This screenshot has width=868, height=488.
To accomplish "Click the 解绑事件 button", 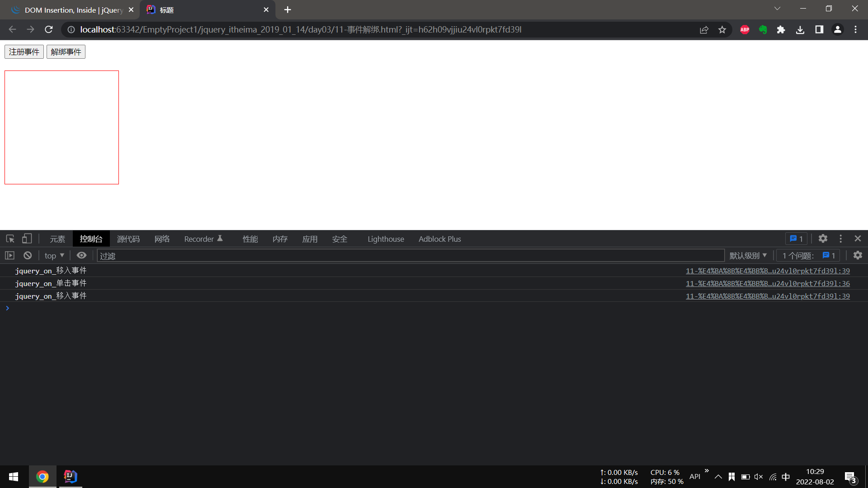I will (66, 52).
